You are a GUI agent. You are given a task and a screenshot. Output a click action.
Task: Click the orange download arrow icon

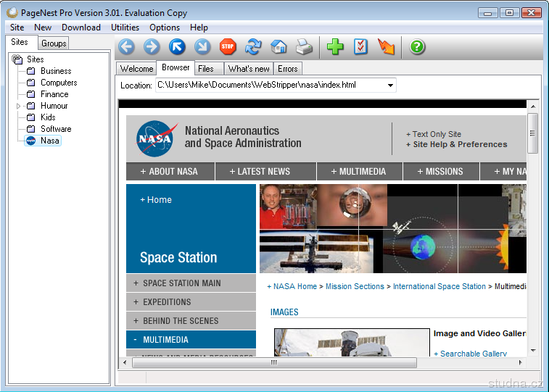coord(387,47)
